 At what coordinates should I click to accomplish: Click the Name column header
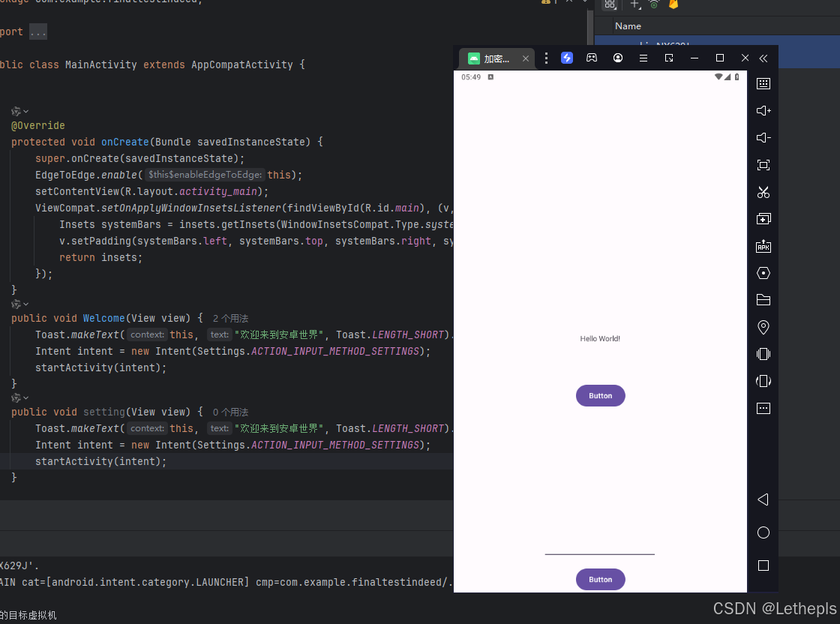(x=628, y=26)
